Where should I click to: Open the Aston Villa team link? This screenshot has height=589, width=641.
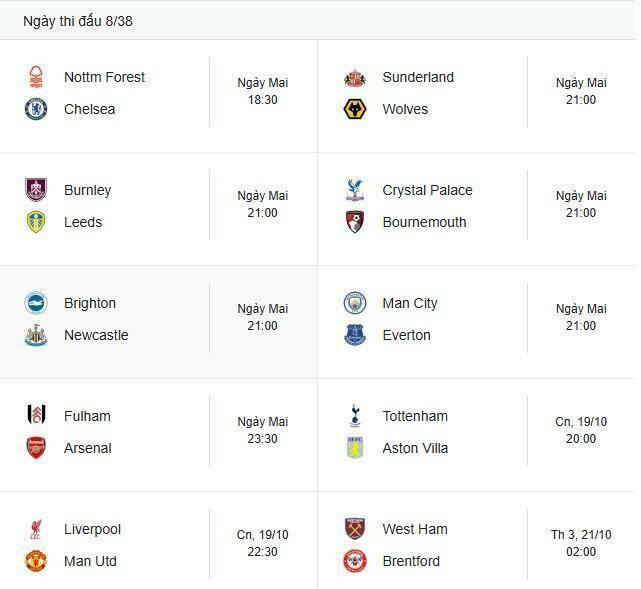point(415,448)
